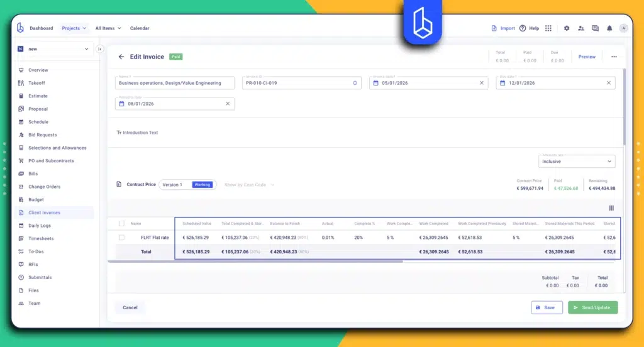Check the FLRT Flat rate row checkbox
644x347 pixels.
click(121, 238)
